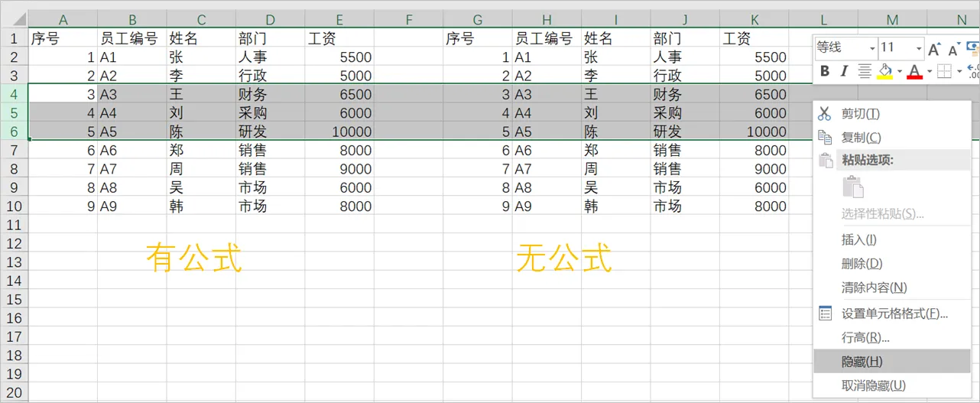Increase font size with large A icon
980x403 pixels.
933,49
